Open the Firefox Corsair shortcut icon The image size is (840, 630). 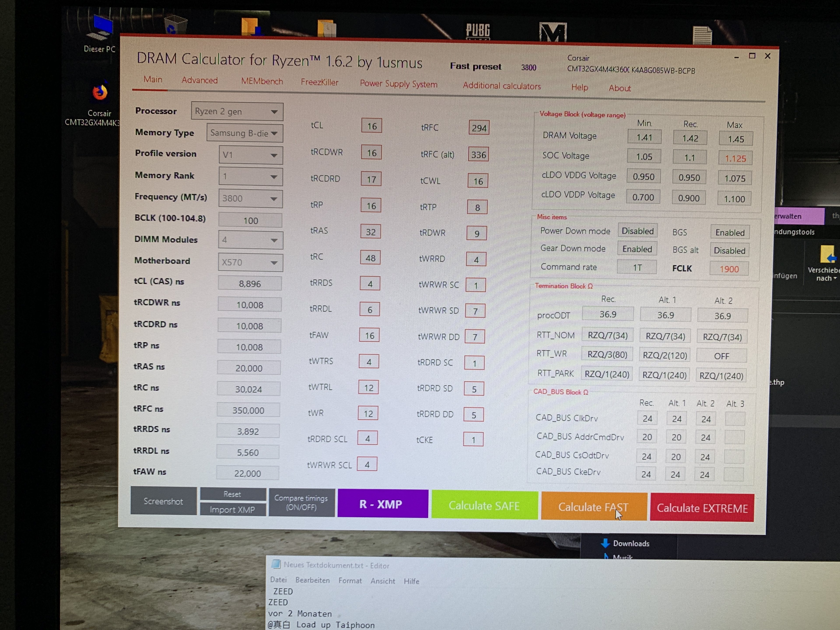[100, 92]
